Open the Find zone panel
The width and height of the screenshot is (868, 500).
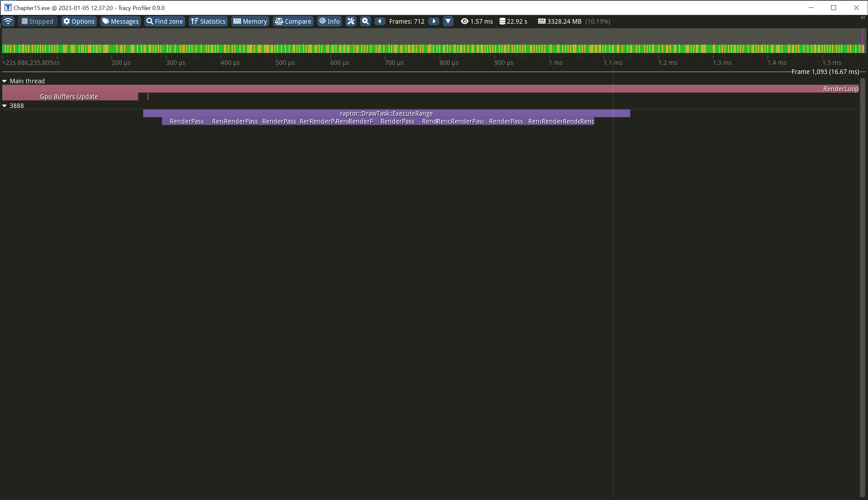pos(164,21)
